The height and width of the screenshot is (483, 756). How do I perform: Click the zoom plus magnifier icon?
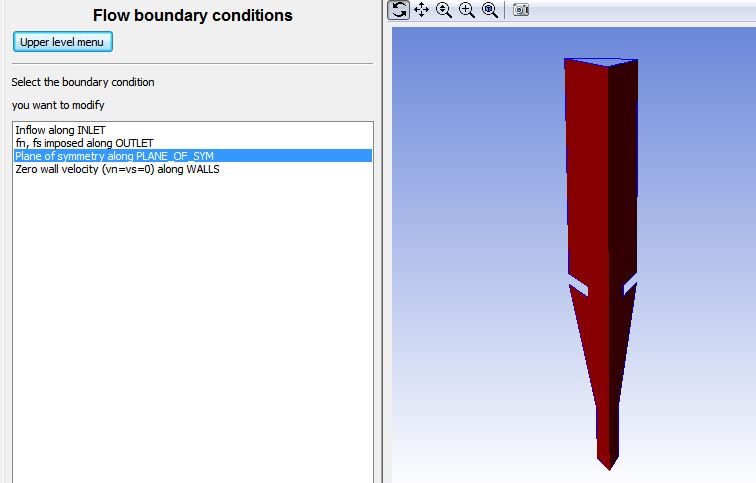(x=467, y=10)
